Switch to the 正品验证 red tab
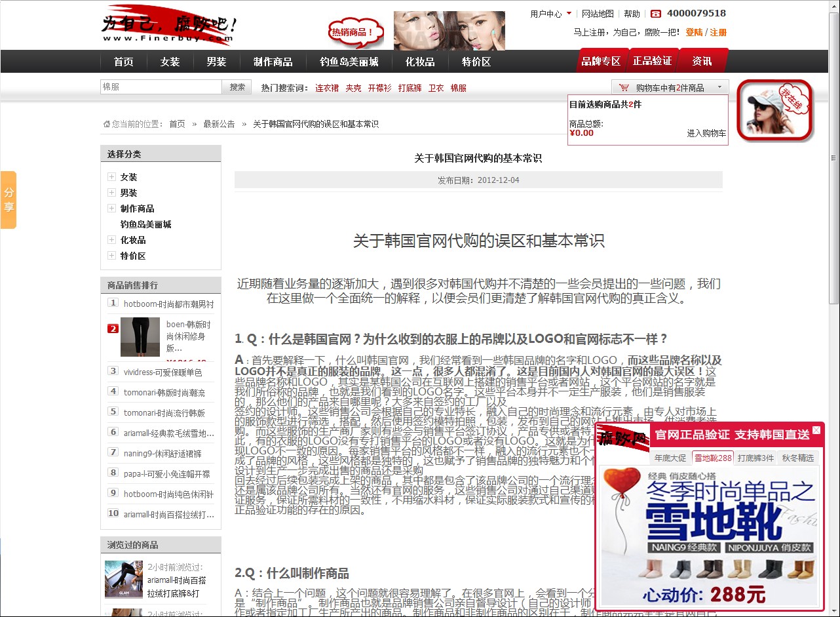 pyautogui.click(x=652, y=61)
